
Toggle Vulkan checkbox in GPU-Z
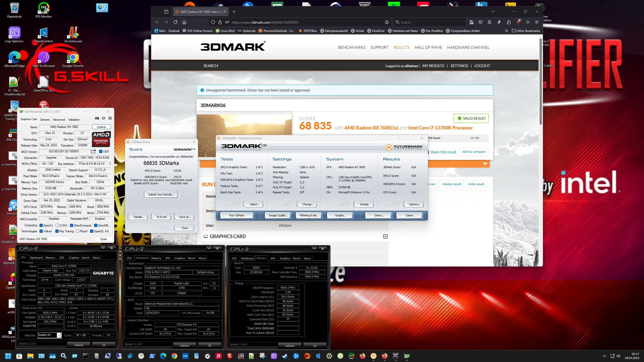click(41, 231)
